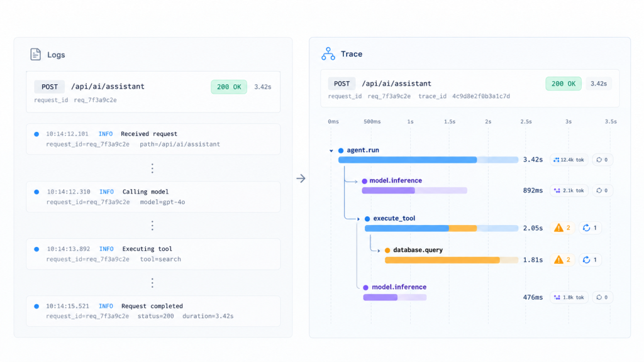Expand hidden logs after Received request
644x362 pixels.
click(x=152, y=168)
